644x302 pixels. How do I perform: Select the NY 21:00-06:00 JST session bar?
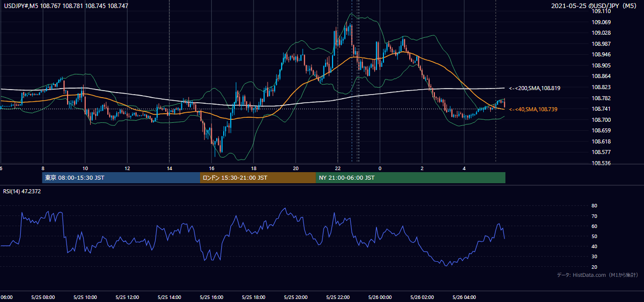click(411, 178)
